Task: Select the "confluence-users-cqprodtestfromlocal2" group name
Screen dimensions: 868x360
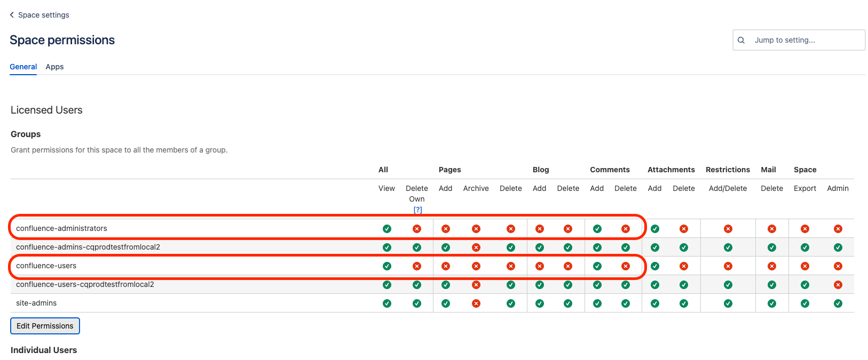Action: 85,284
